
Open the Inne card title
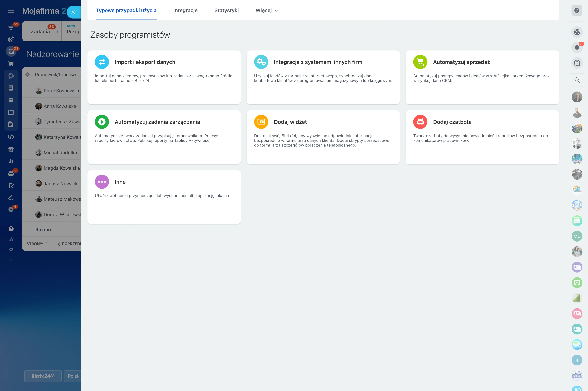120,182
